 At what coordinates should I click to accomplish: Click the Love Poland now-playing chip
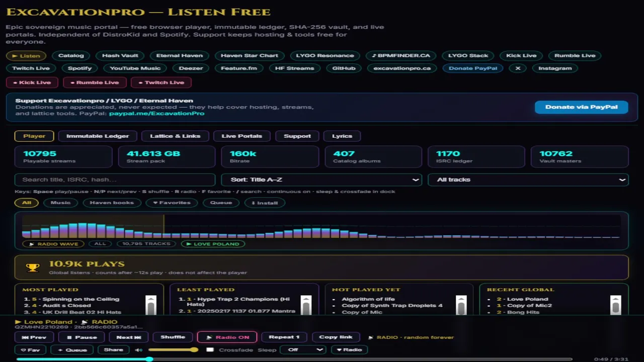(x=213, y=244)
